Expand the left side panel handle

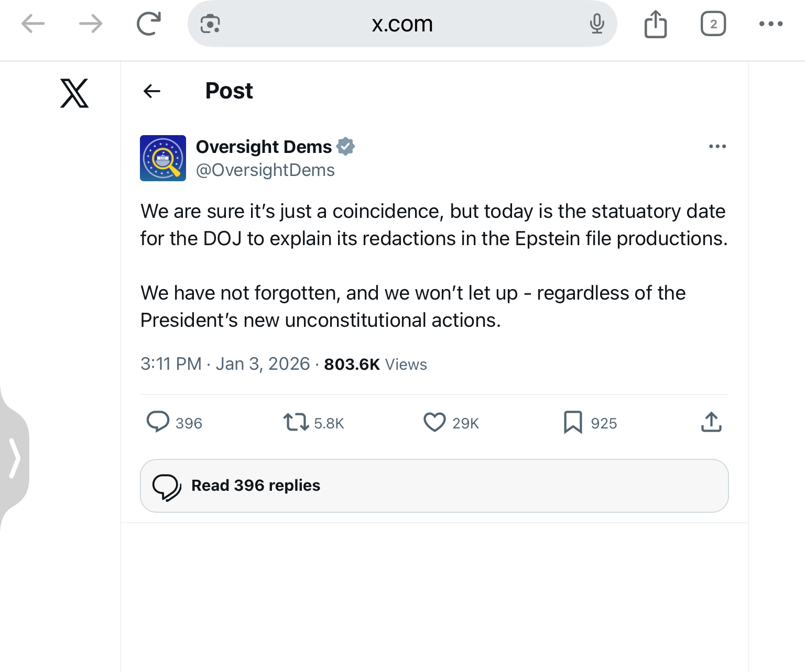point(15,459)
